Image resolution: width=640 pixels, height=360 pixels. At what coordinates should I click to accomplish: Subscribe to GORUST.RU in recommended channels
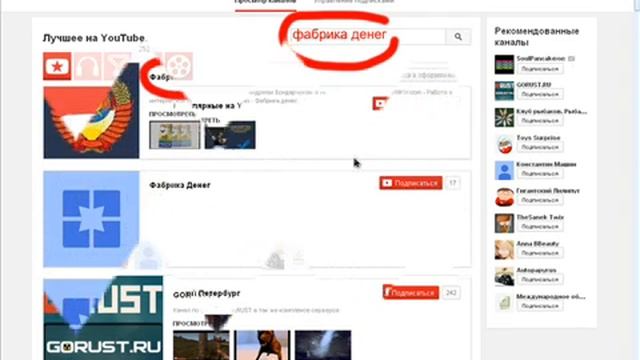tap(540, 95)
